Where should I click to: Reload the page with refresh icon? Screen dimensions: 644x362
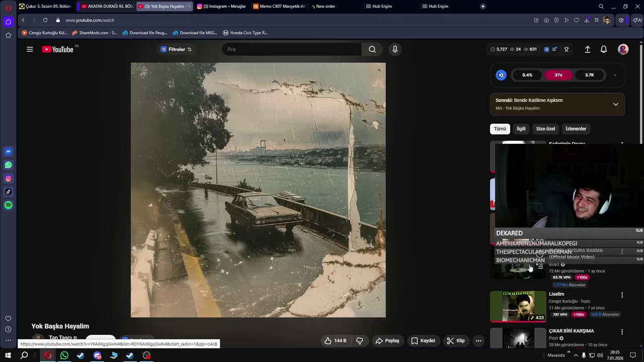click(x=45, y=20)
